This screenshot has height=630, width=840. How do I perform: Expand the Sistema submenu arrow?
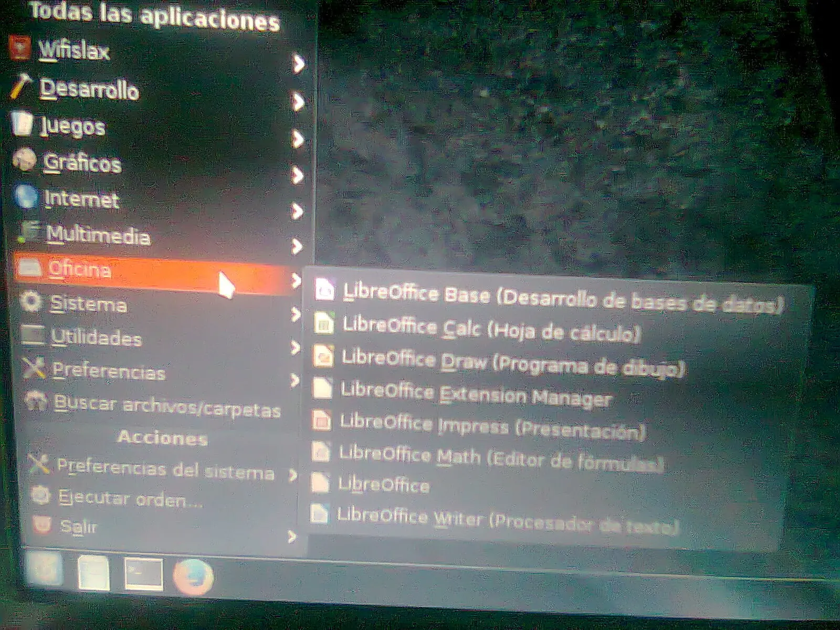click(x=296, y=314)
